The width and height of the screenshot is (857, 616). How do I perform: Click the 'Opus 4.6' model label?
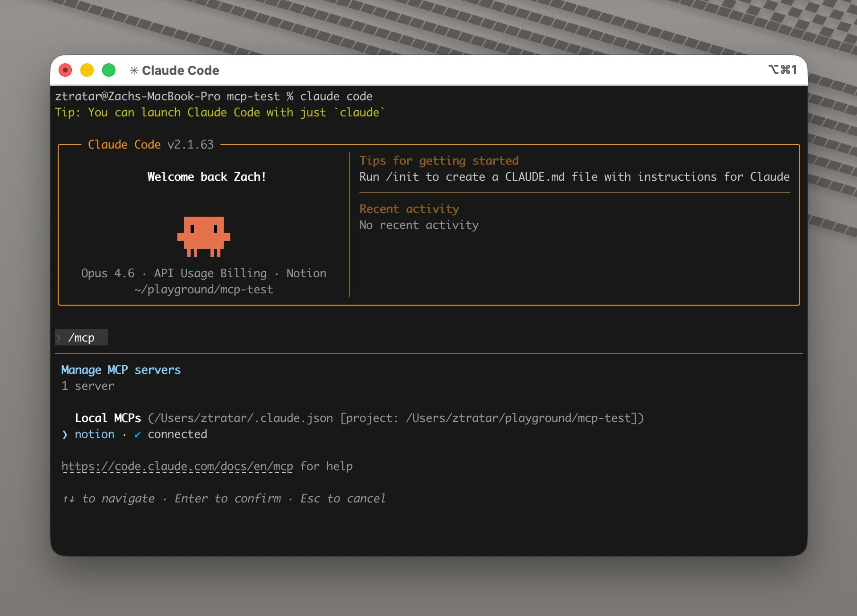coord(108,273)
